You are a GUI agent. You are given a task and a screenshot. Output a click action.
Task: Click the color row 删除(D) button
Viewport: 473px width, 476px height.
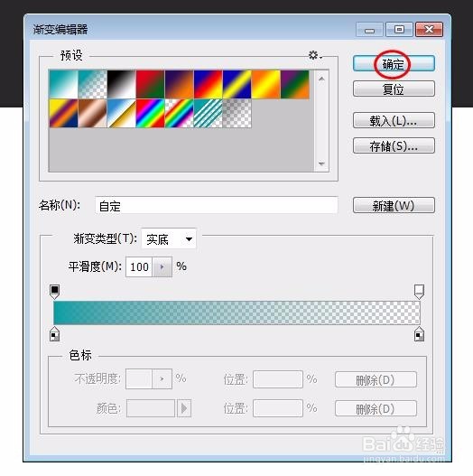tap(376, 408)
